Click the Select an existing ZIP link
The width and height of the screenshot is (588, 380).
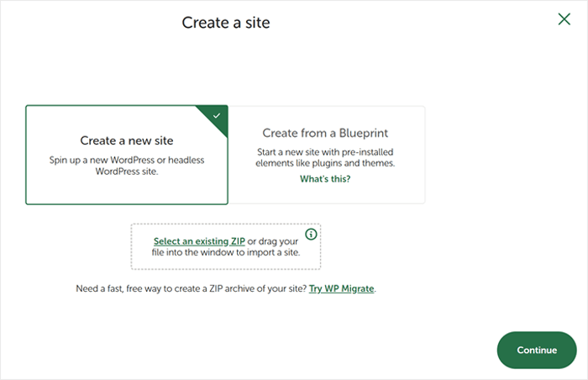tap(199, 241)
